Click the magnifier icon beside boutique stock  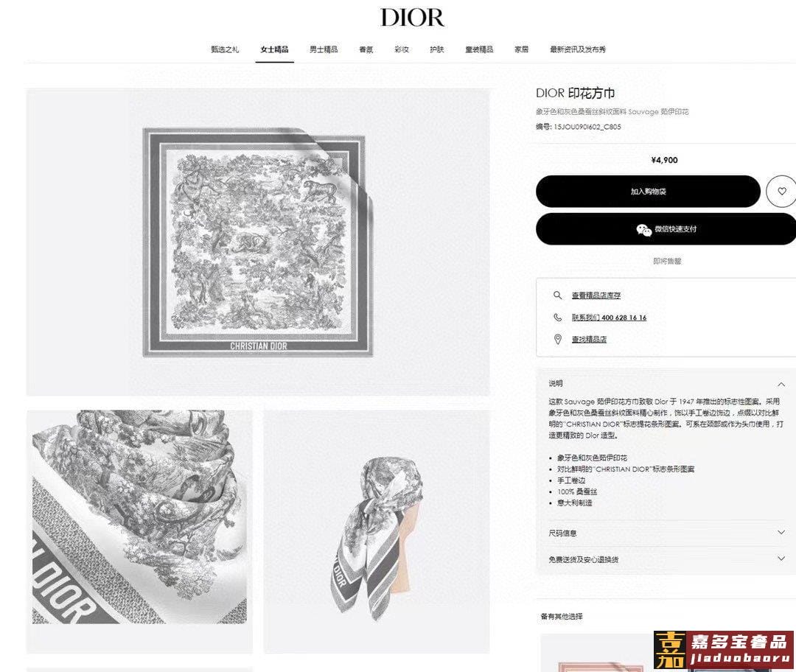pos(557,295)
